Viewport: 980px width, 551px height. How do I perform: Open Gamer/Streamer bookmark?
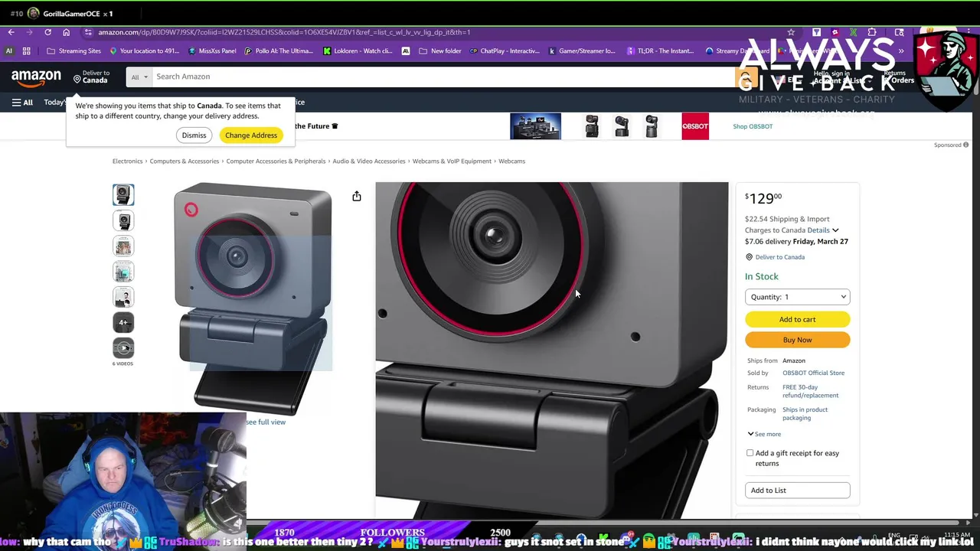[582, 51]
